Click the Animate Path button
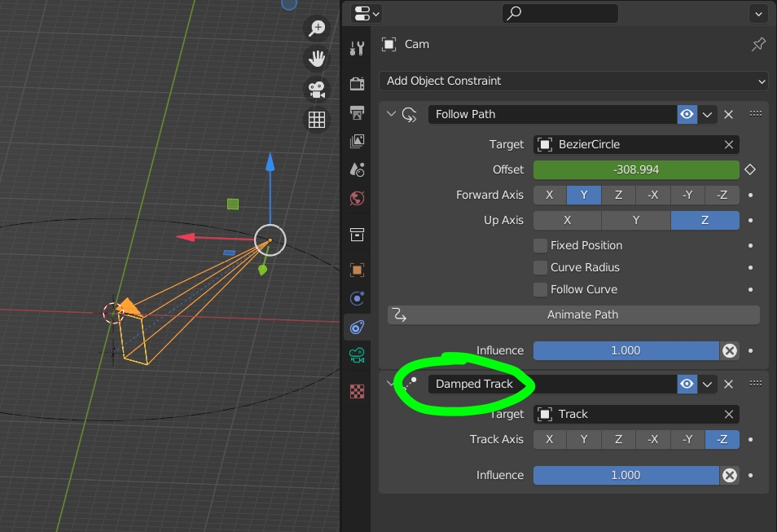The image size is (777, 532). 582,314
